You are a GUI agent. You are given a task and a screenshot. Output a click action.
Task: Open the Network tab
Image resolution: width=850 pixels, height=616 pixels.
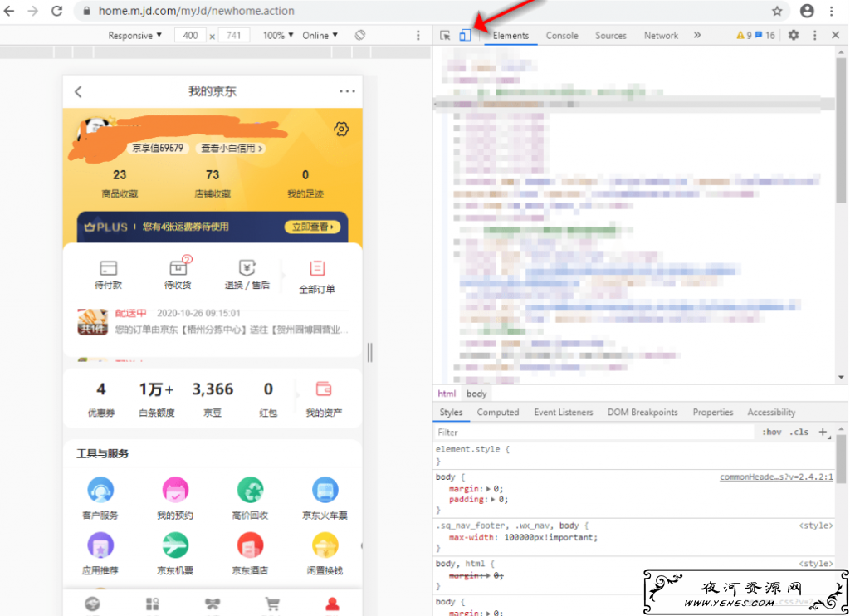661,35
